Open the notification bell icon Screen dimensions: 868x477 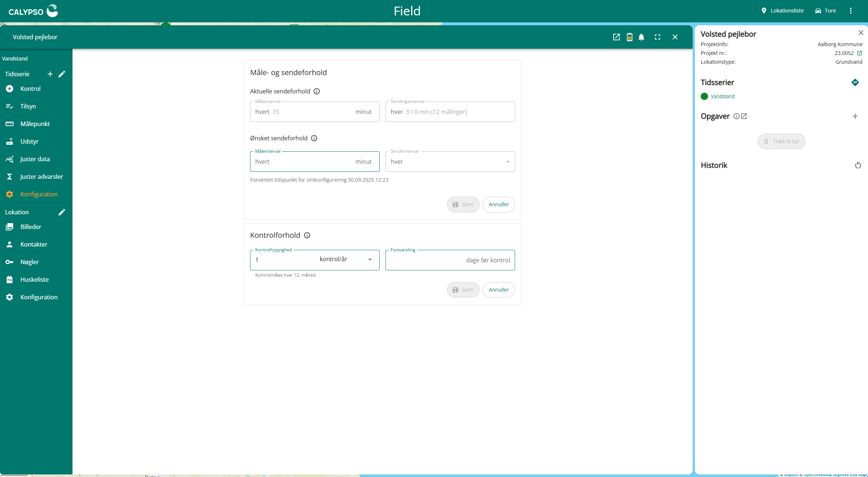click(x=641, y=37)
